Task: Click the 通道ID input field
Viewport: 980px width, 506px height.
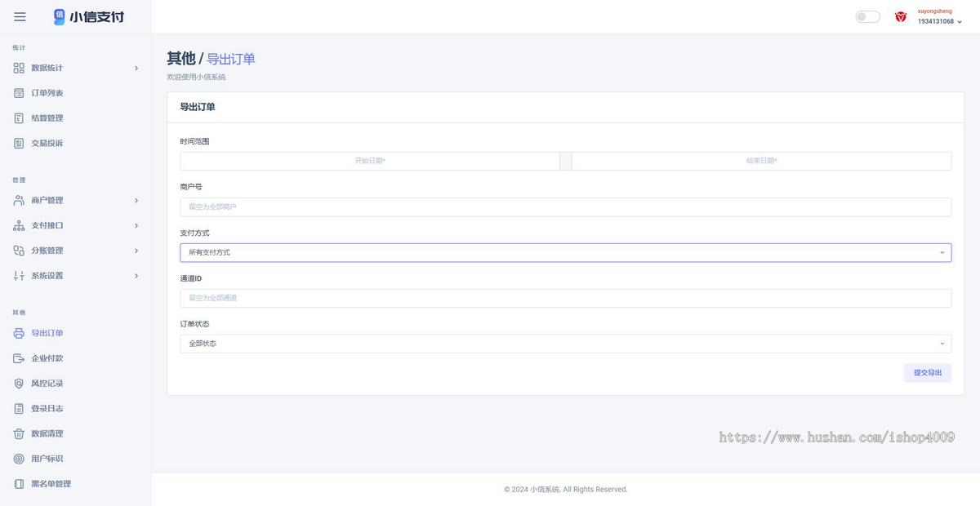Action: (x=565, y=298)
